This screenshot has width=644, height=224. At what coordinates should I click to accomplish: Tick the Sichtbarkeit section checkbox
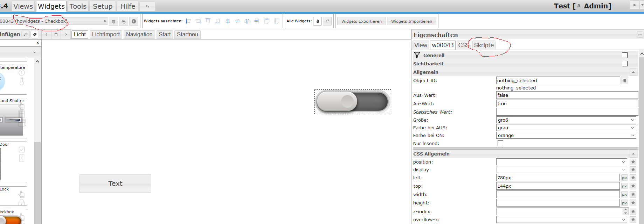click(x=625, y=64)
